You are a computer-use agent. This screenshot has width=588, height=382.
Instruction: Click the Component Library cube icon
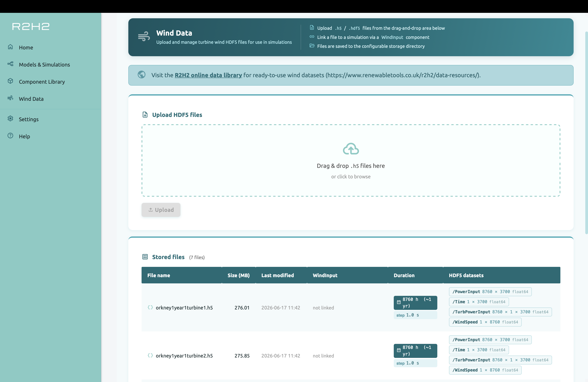point(10,81)
